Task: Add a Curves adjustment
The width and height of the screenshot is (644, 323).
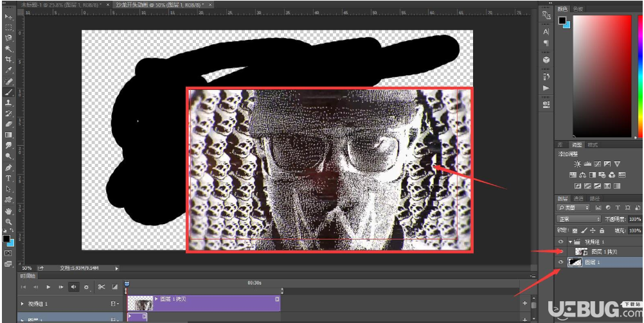Action: pos(597,164)
